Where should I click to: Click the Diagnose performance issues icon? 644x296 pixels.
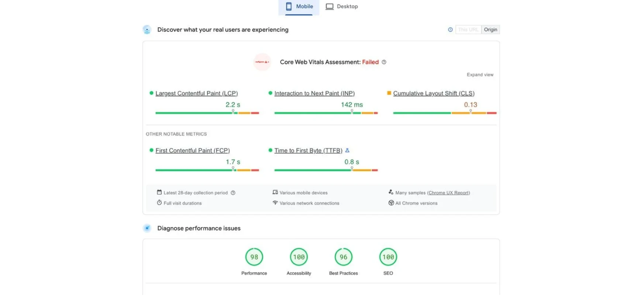pos(147,228)
